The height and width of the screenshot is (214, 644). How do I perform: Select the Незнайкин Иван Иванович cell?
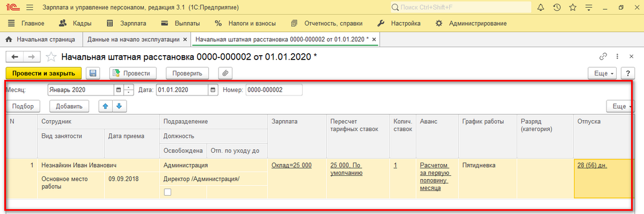98,165
